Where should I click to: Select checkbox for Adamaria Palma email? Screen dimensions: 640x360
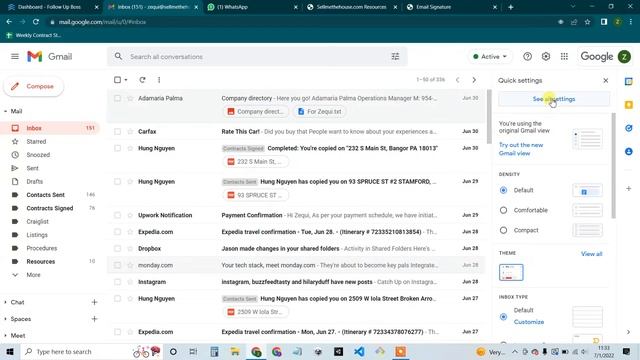tap(118, 98)
